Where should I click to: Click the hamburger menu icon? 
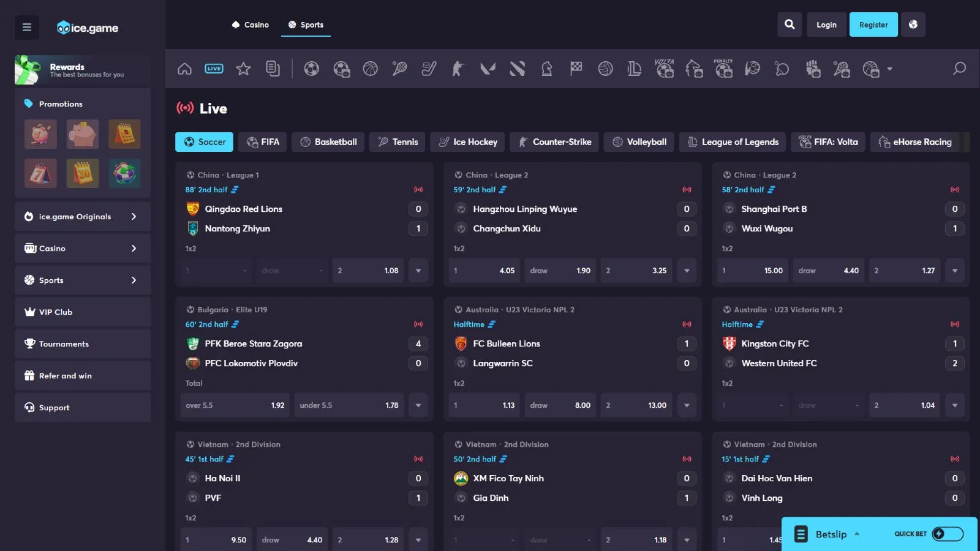coord(26,27)
